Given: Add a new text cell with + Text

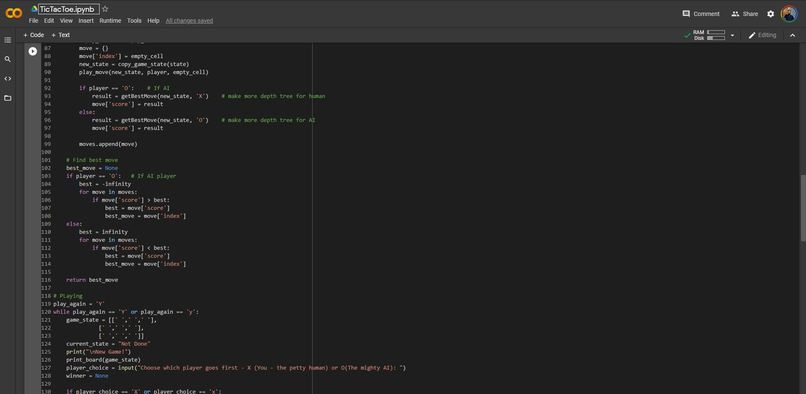Looking at the screenshot, I should click(61, 35).
